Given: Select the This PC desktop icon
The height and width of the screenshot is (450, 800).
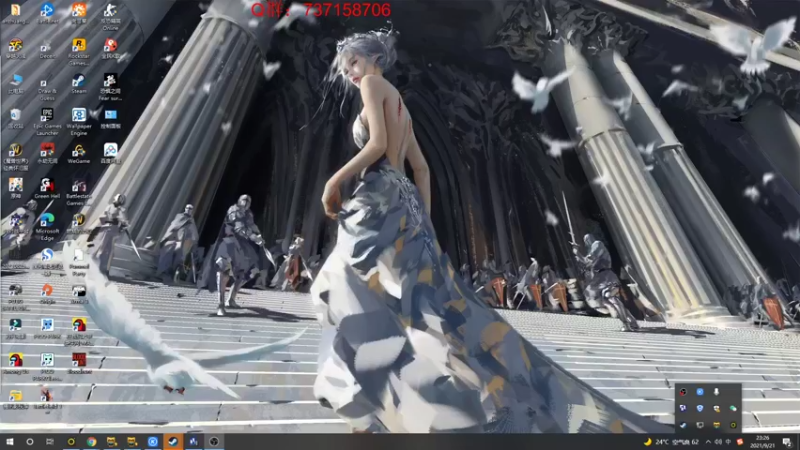Looking at the screenshot, I should click(x=15, y=84).
